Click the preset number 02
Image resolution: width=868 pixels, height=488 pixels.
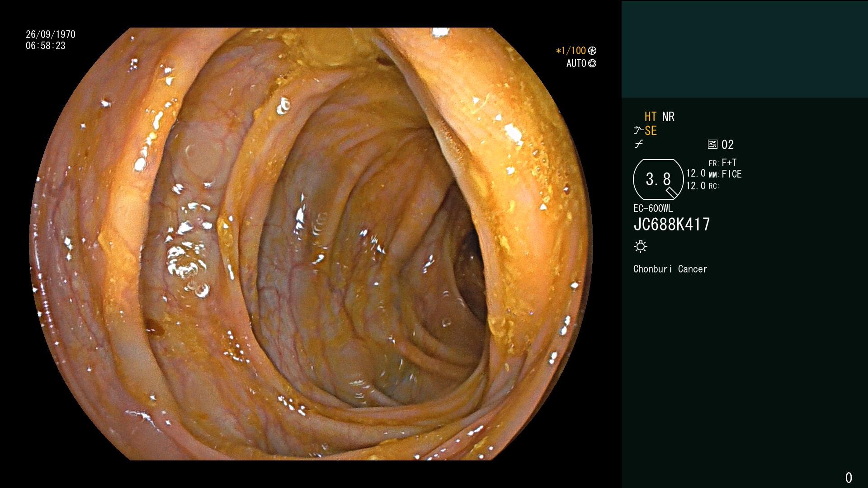(727, 145)
